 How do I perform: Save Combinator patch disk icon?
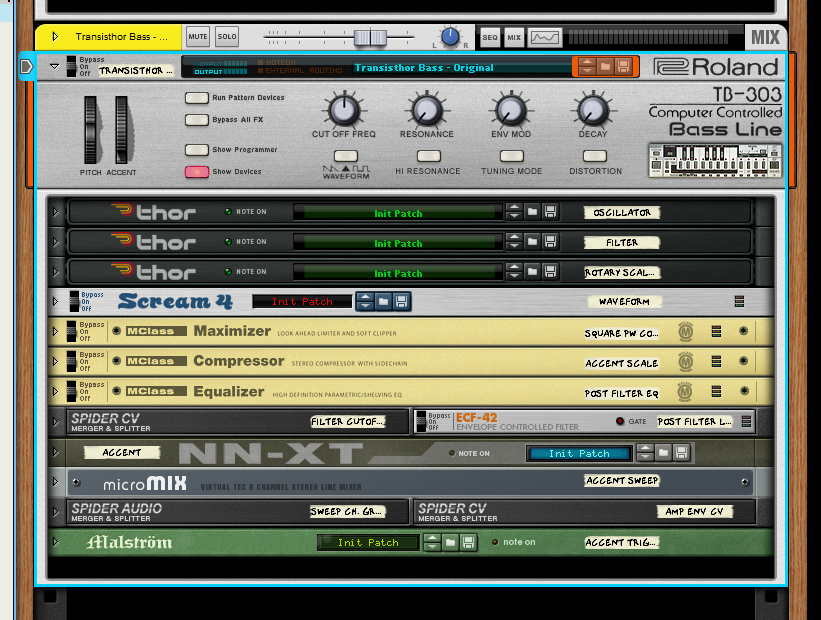[x=623, y=67]
